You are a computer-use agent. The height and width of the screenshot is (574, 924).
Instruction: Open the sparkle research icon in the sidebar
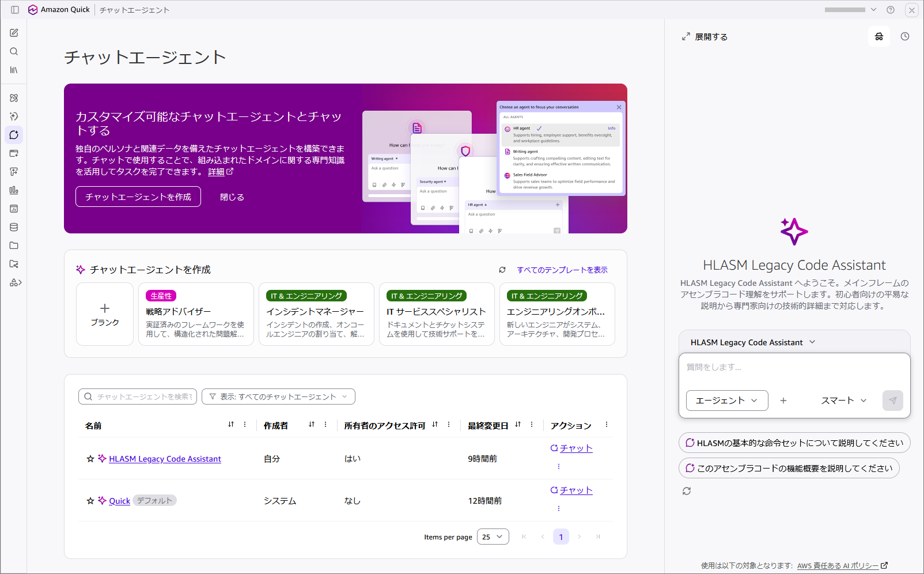coord(14,116)
